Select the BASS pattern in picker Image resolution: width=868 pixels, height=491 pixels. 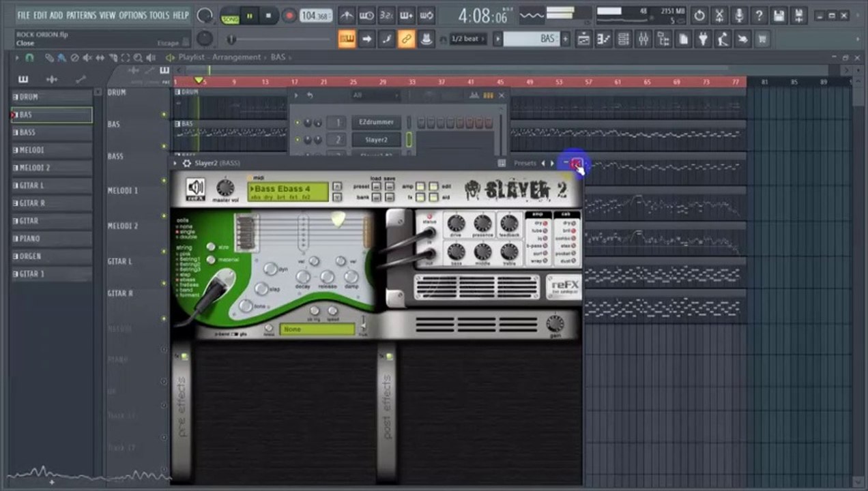pyautogui.click(x=52, y=132)
